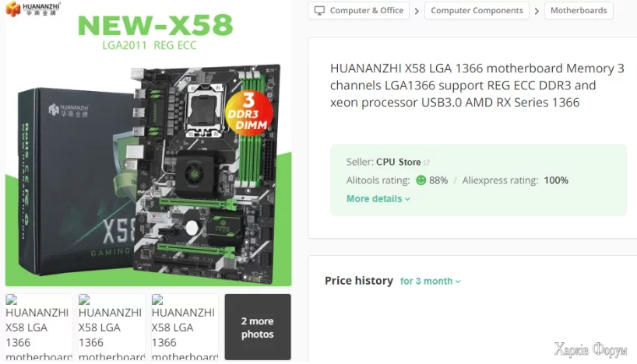The height and width of the screenshot is (364, 637).
Task: Open the external link icon next to CPU Store
Action: click(426, 163)
